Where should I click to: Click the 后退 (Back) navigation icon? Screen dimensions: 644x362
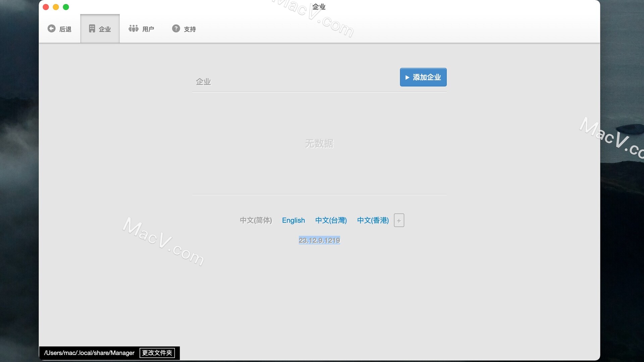tap(51, 28)
